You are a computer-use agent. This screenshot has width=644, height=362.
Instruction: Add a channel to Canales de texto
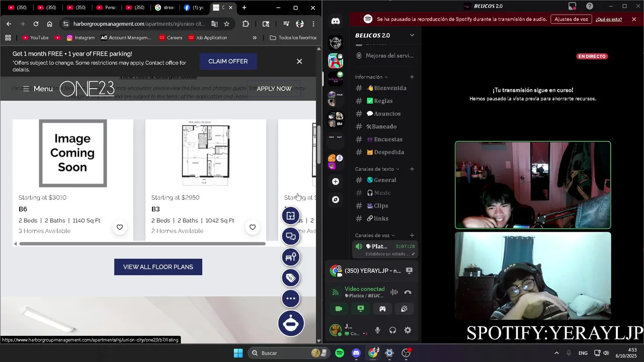412,169
